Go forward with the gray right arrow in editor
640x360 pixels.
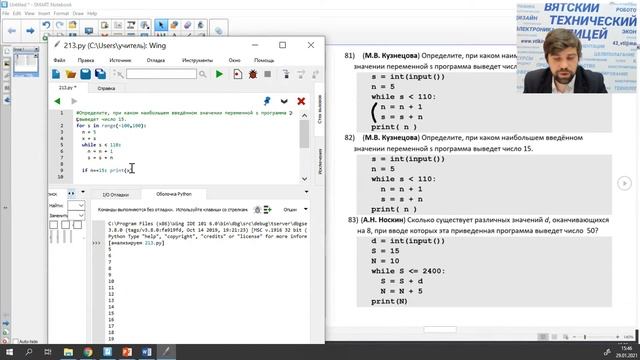click(x=74, y=101)
